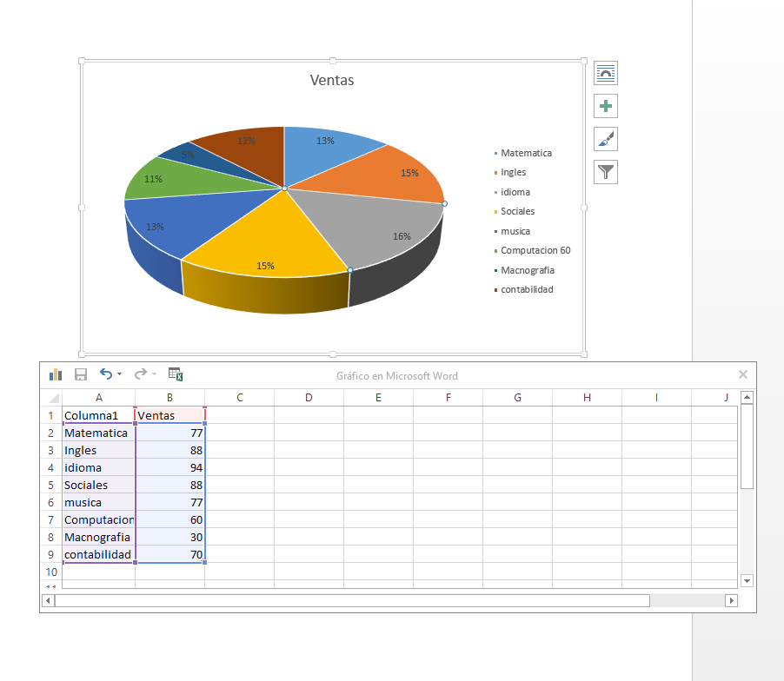
Task: Click the scroll down arrow in data sheet
Action: coord(747,580)
